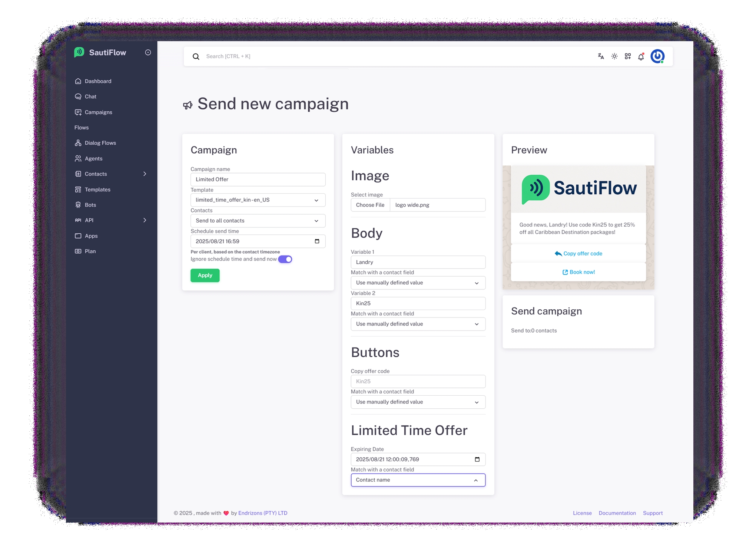Open the Send to all contacts dropdown
The image size is (756, 550).
point(258,221)
